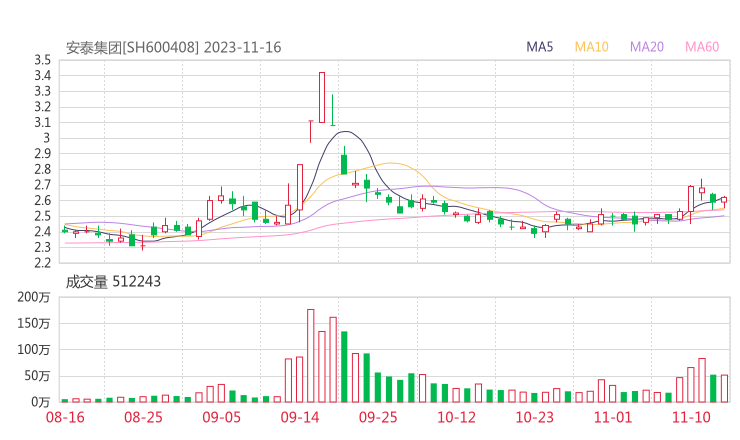
Task: Select the tallest volume bar above 150万
Action: [311, 355]
